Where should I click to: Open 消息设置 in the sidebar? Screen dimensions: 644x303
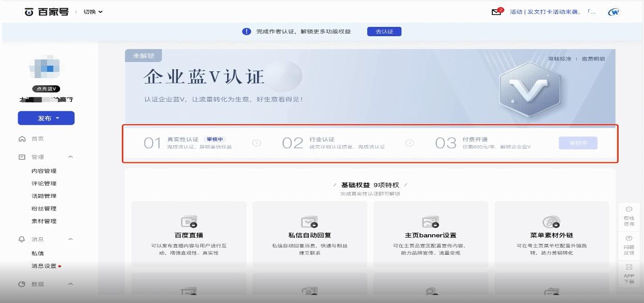(44, 266)
